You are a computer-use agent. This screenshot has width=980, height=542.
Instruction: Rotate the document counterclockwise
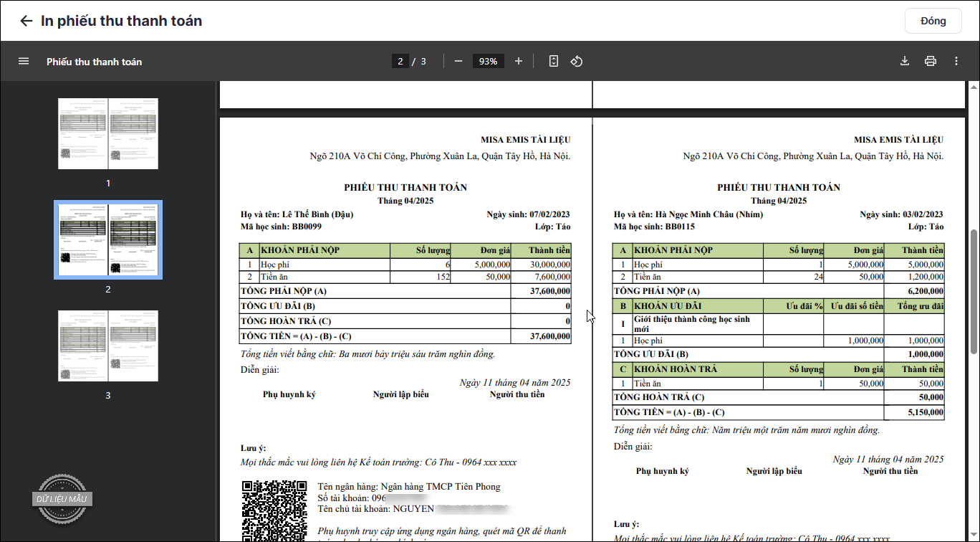(x=577, y=62)
